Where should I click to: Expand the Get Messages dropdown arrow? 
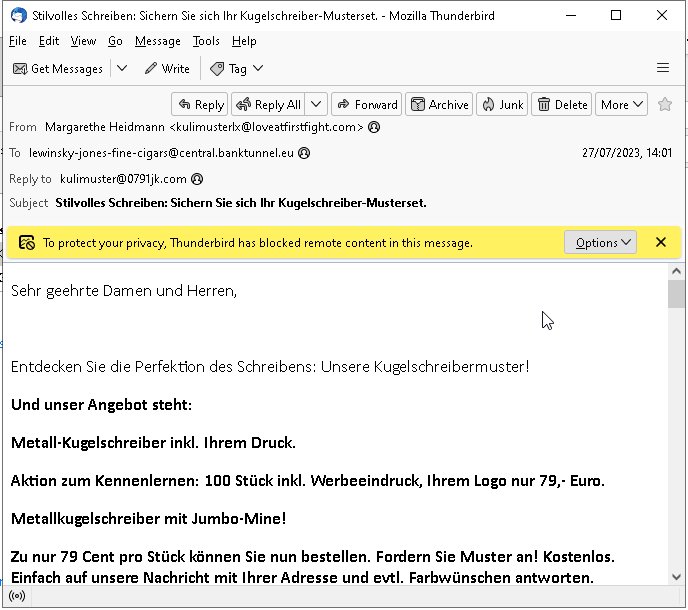[x=122, y=68]
